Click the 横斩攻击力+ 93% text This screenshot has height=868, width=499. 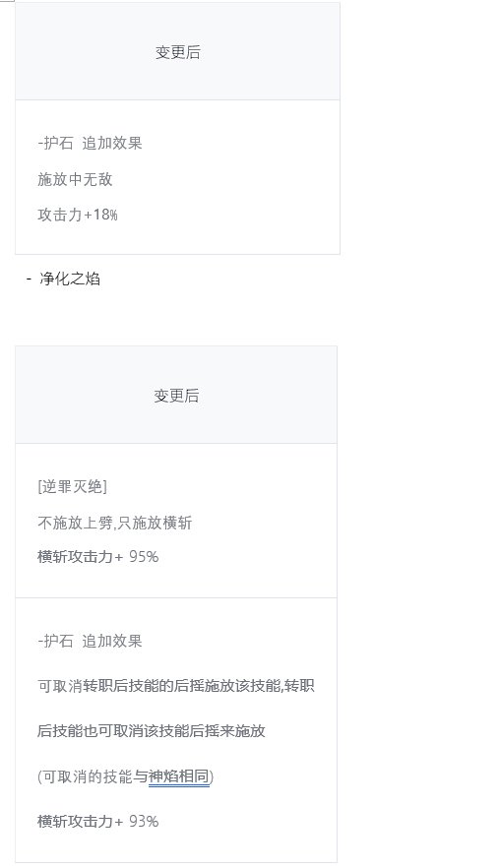(x=98, y=821)
